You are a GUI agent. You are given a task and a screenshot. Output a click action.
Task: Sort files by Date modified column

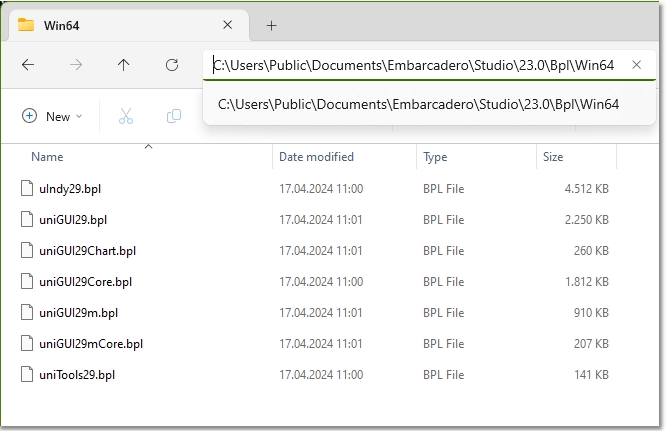tap(316, 157)
